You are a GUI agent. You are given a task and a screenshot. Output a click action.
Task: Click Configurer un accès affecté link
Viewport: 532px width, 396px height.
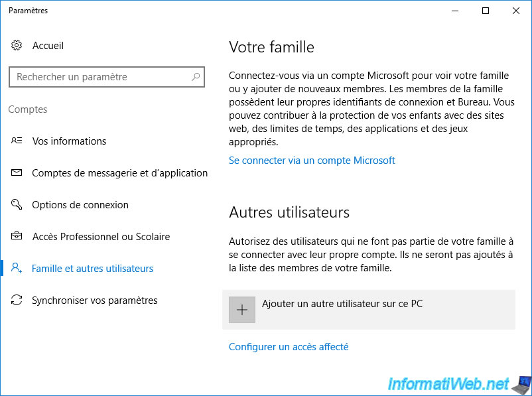[x=289, y=347]
